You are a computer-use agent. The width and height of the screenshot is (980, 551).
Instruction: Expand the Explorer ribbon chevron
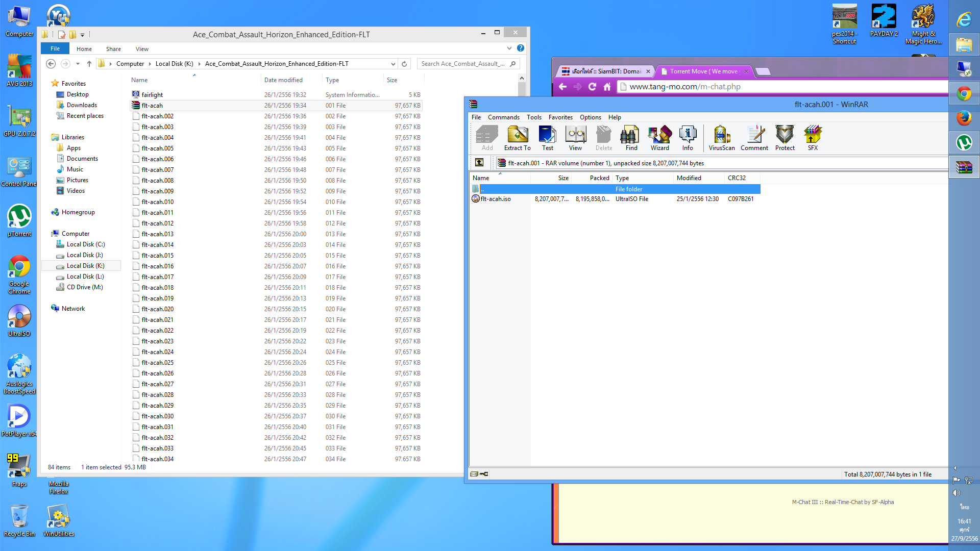(x=509, y=48)
